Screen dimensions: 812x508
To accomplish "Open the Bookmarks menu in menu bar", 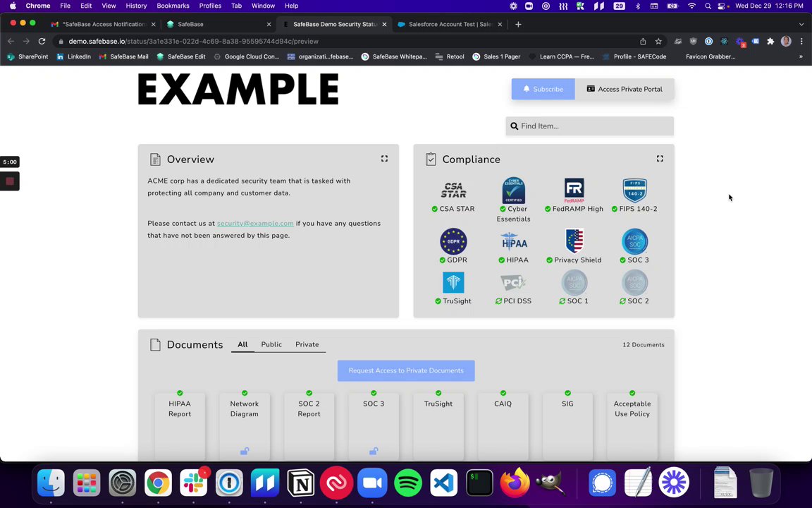I will [x=173, y=6].
